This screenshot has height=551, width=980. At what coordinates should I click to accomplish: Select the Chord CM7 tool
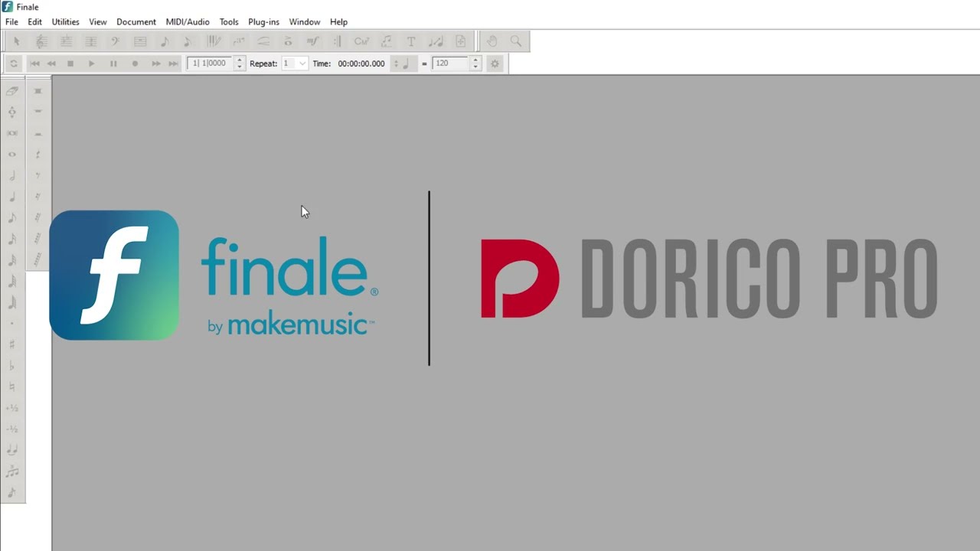(361, 41)
